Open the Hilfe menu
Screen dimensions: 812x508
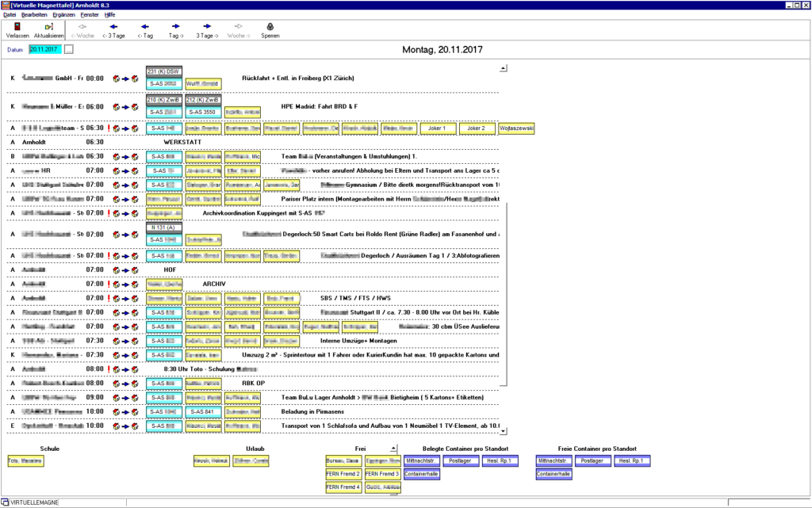point(109,15)
